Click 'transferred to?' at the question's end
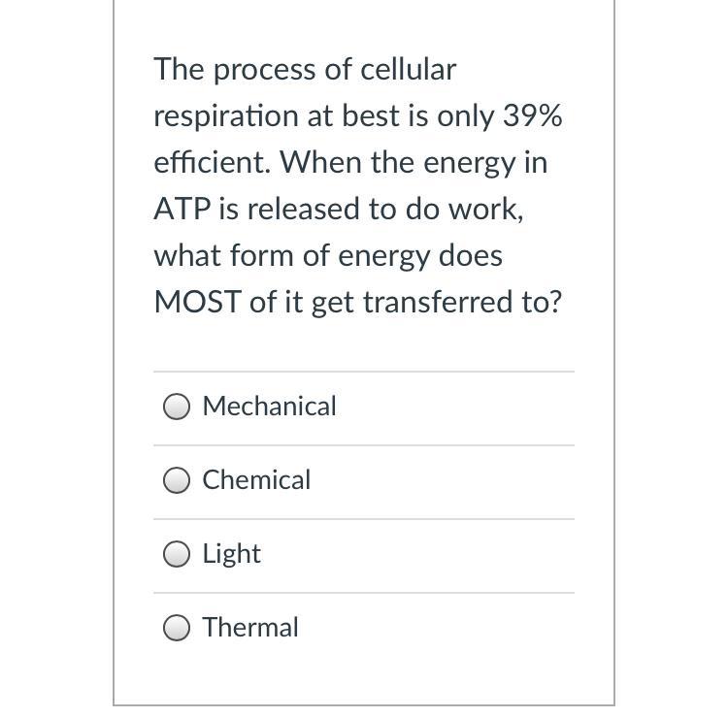Image resolution: width=728 pixels, height=718 pixels. 462,302
